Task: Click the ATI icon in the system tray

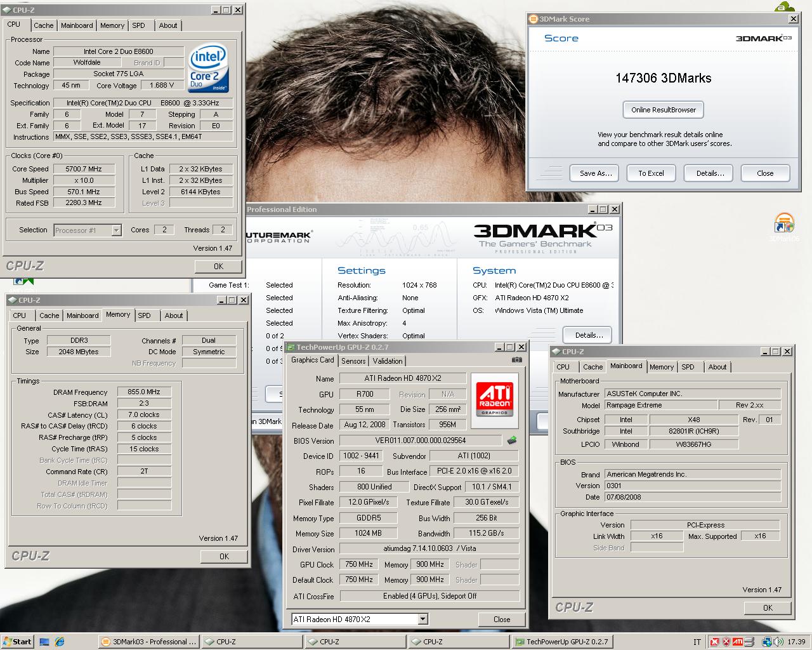Action: (x=737, y=642)
